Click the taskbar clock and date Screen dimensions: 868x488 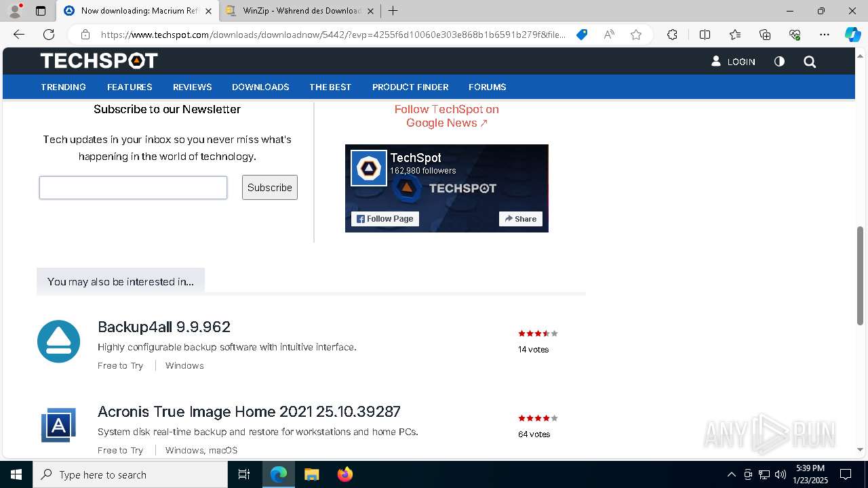coord(810,474)
